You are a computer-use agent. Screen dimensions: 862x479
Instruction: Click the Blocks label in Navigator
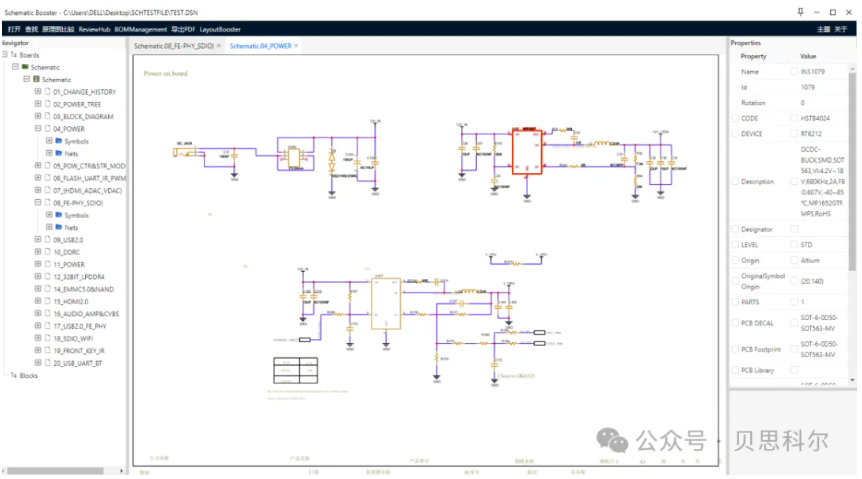[29, 375]
